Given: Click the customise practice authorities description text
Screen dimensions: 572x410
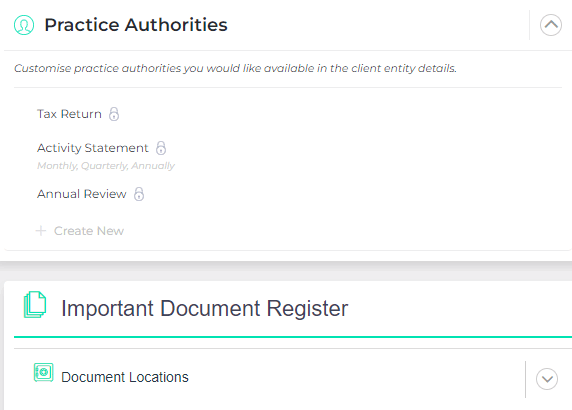Looking at the screenshot, I should tap(235, 68).
